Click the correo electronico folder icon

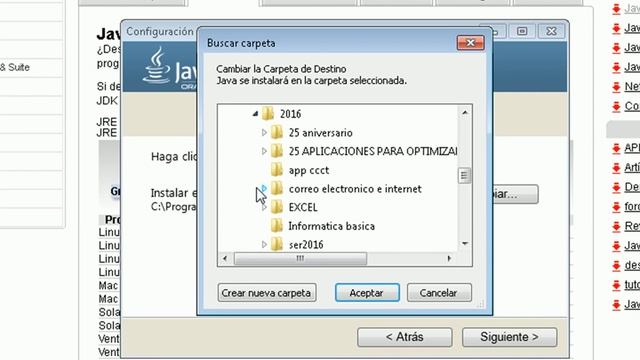(277, 188)
